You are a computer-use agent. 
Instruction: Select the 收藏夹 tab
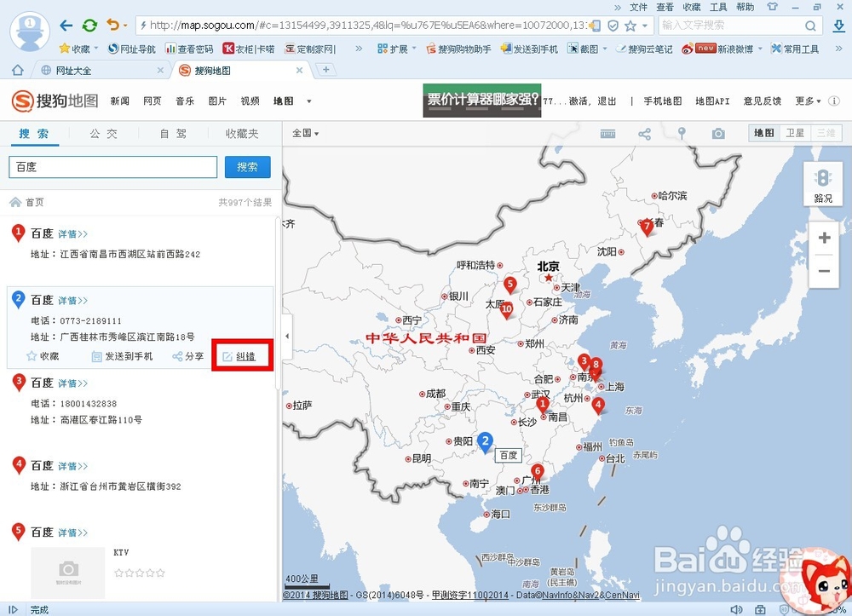(x=242, y=134)
